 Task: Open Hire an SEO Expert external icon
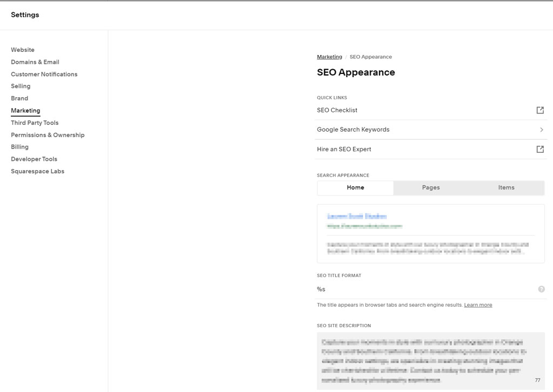point(540,149)
